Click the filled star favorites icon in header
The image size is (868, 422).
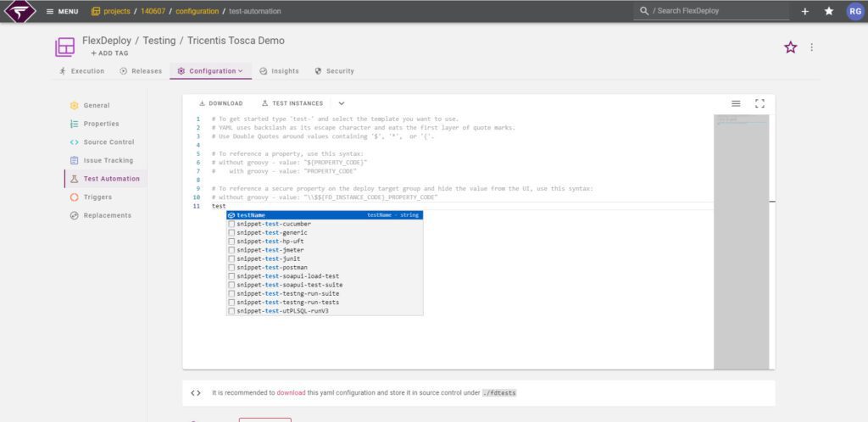[829, 11]
